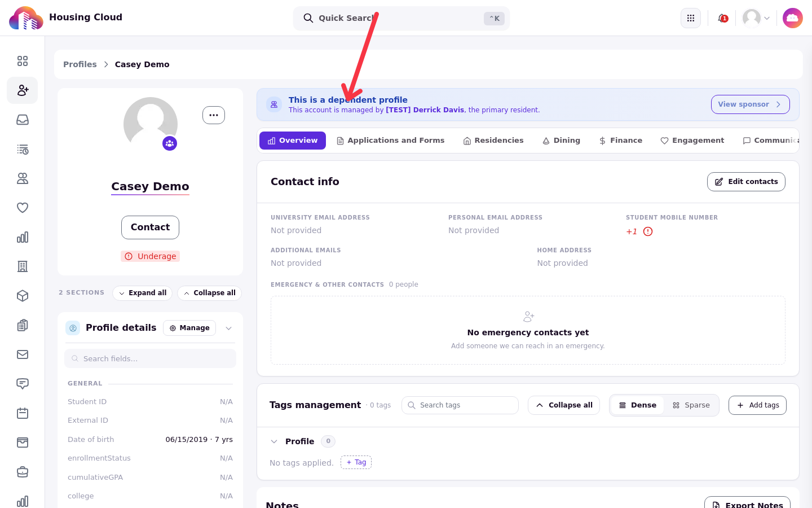This screenshot has height=508, width=812.
Task: Collapse all tags in Tags management
Action: click(x=564, y=405)
